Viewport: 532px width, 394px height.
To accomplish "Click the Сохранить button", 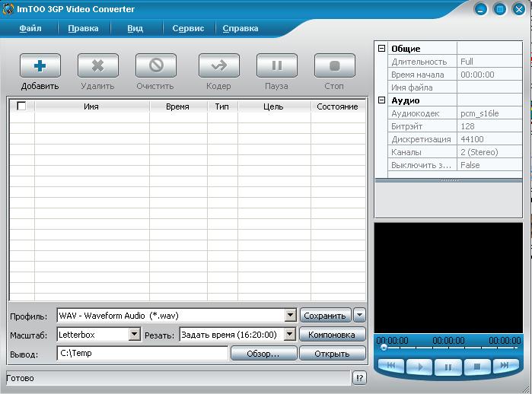I will [x=325, y=316].
